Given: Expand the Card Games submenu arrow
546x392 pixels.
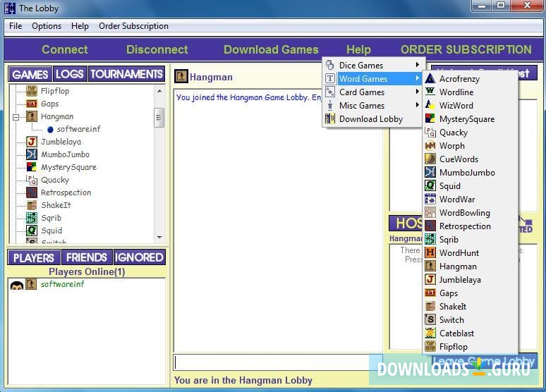Looking at the screenshot, I should coord(417,92).
